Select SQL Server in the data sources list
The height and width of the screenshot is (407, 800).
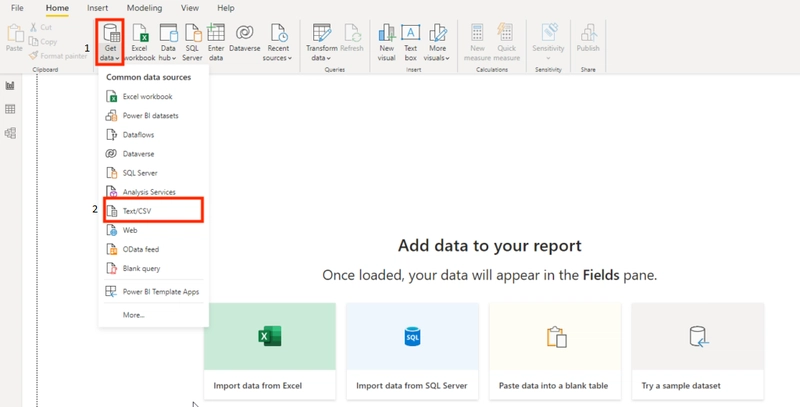[x=154, y=173]
